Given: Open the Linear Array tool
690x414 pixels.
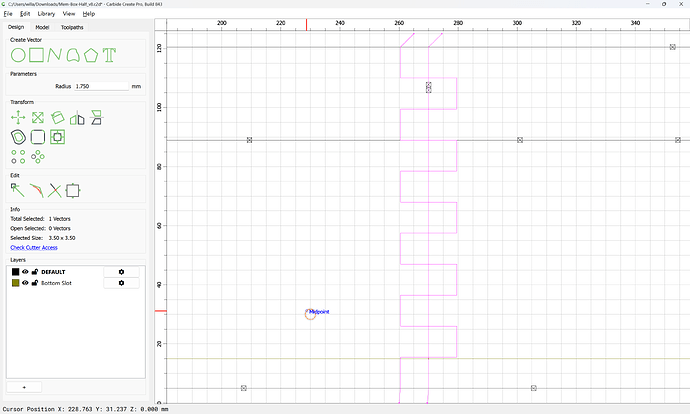Looking at the screenshot, I should 18,157.
